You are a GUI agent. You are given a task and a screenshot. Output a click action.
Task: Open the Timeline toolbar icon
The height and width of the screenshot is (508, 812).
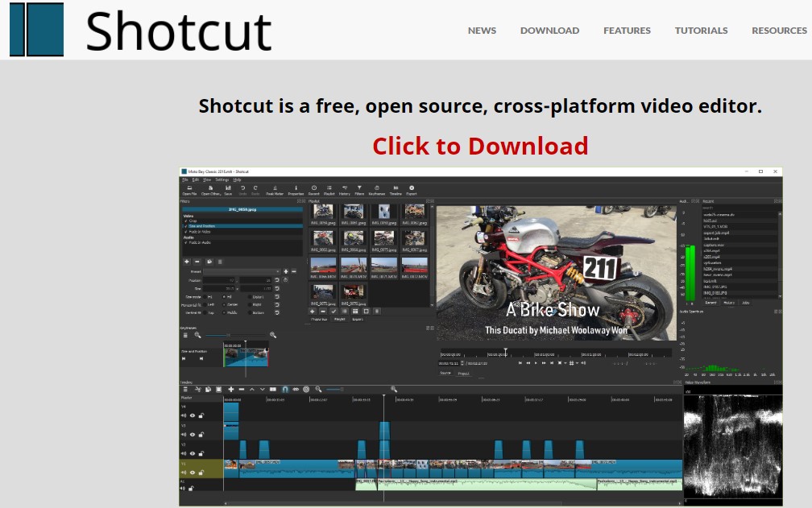click(396, 190)
